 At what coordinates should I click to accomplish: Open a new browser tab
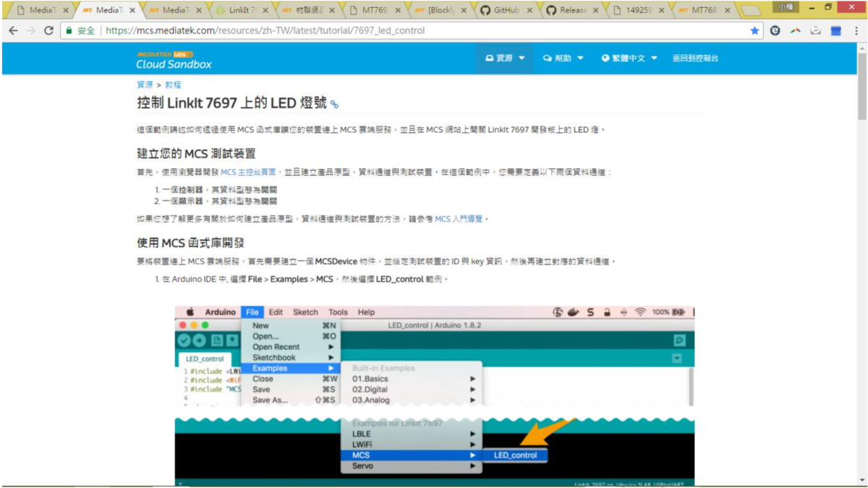[x=752, y=11]
